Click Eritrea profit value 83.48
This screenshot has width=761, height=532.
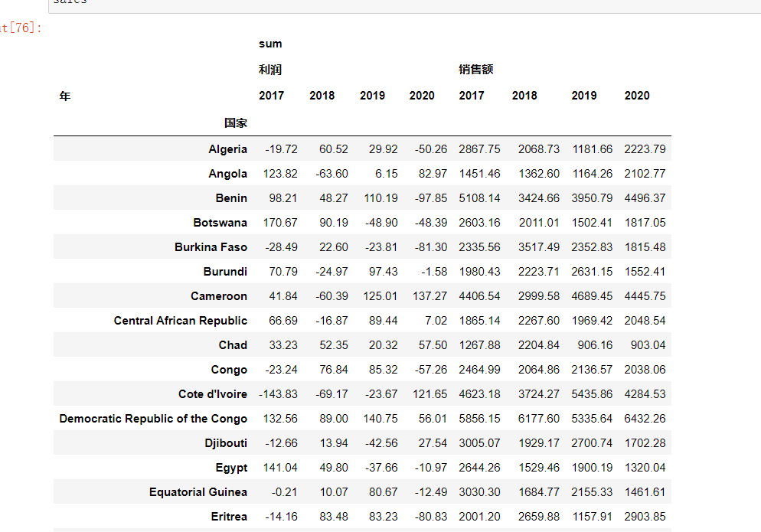(334, 517)
